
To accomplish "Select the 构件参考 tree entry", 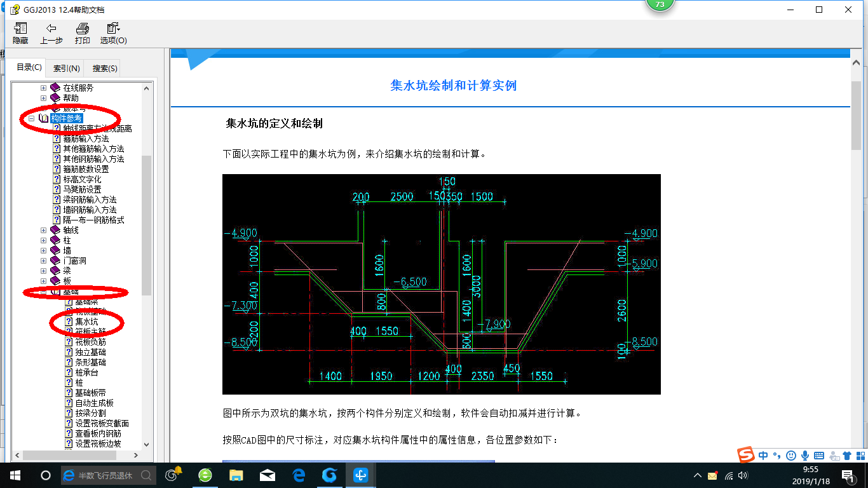I will pos(66,118).
